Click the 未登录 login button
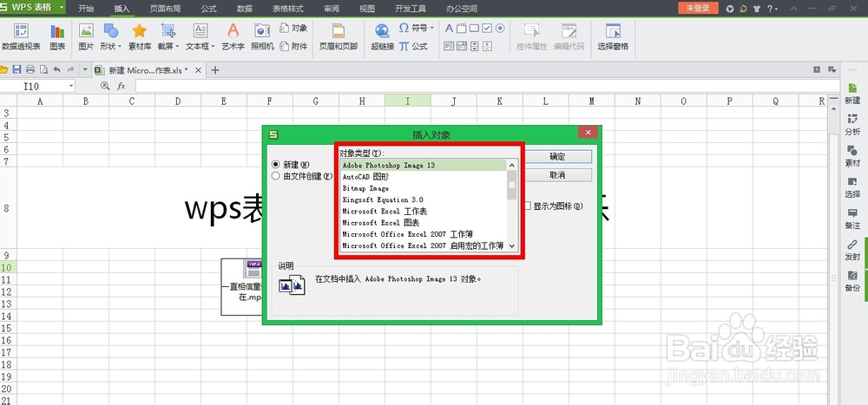Image resolution: width=868 pixels, height=405 pixels. coord(698,9)
